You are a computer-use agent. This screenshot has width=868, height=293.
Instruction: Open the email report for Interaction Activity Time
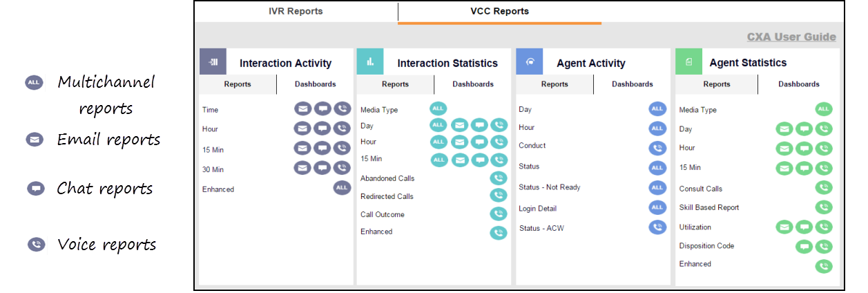coord(302,109)
